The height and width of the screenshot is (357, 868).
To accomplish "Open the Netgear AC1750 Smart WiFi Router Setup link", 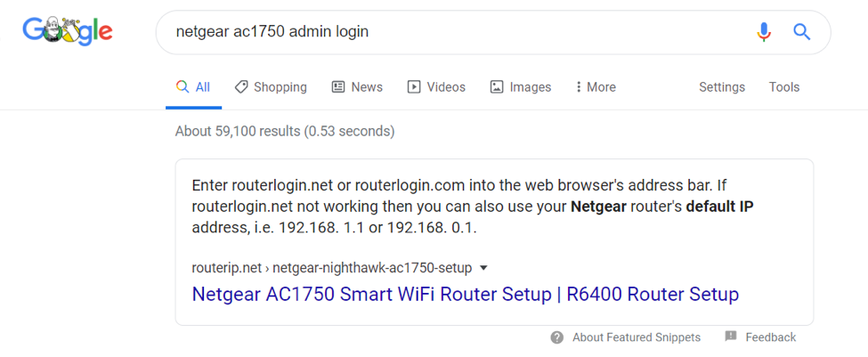I will [x=465, y=294].
